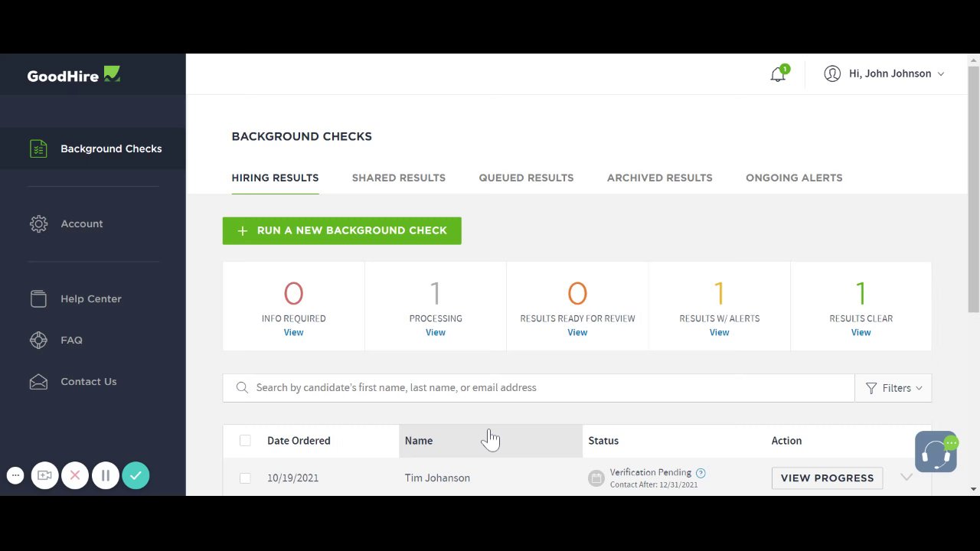Switch to the Ongoing Alerts tab
The height and width of the screenshot is (551, 980).
[794, 178]
